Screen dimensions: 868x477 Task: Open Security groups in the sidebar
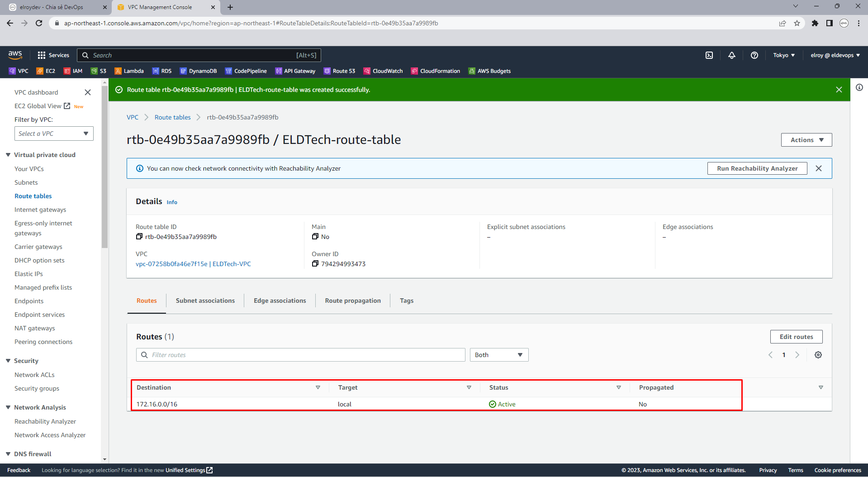(x=37, y=388)
